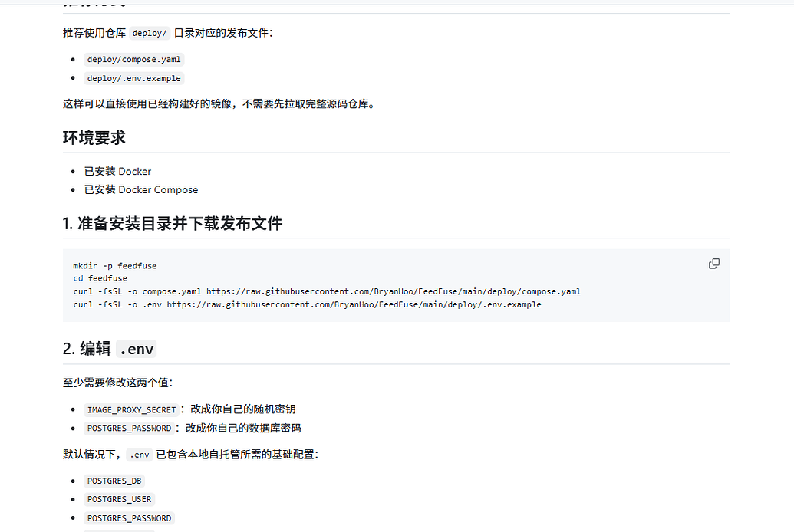Click the sentence 至少需要修改这两个值
The height and width of the screenshot is (532, 794).
tap(118, 383)
